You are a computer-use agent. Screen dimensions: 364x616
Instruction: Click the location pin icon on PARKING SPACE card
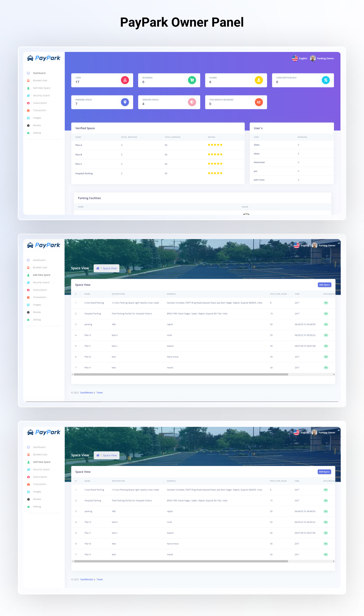(125, 102)
